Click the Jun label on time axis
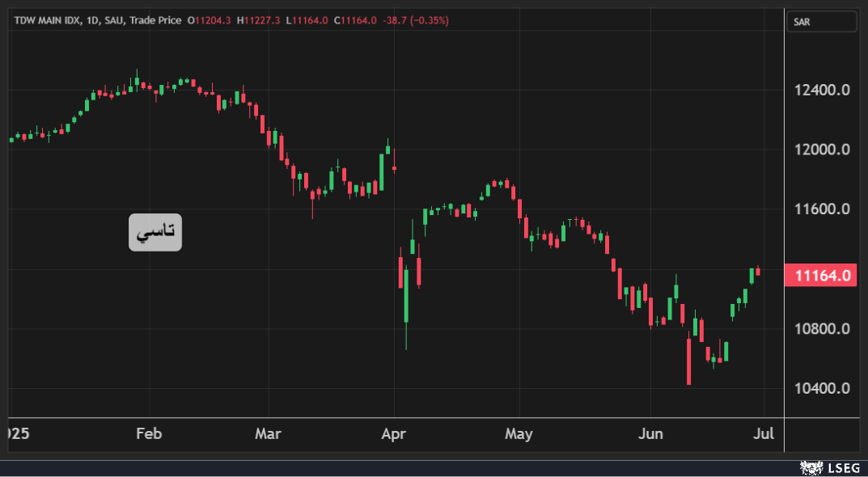The height and width of the screenshot is (477, 868). pos(650,434)
